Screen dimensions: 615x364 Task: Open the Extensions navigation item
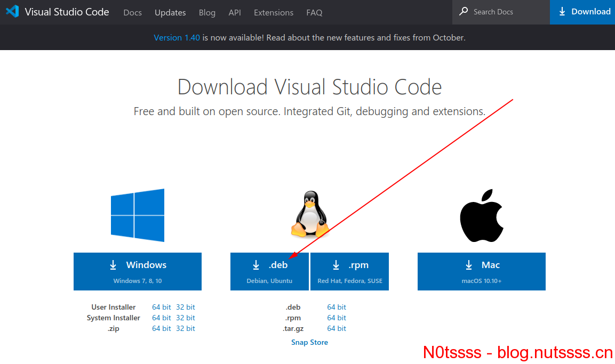pyautogui.click(x=274, y=13)
